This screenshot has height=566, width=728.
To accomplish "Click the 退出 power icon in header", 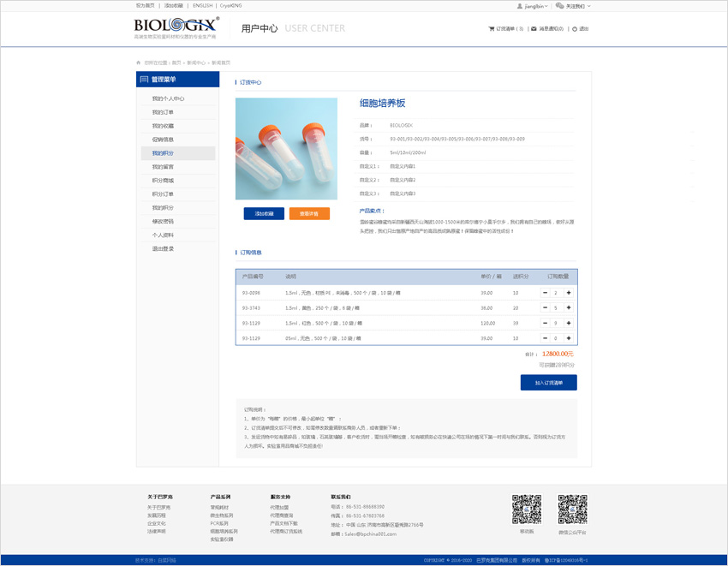I will point(575,29).
